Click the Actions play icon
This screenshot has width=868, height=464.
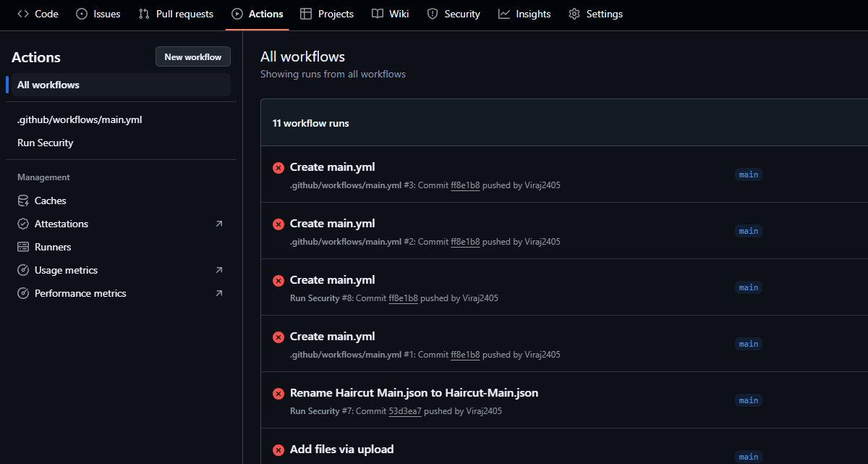237,14
